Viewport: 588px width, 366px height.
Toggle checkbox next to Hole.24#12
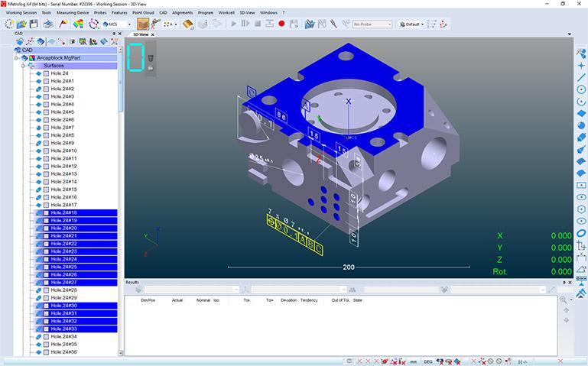point(46,167)
